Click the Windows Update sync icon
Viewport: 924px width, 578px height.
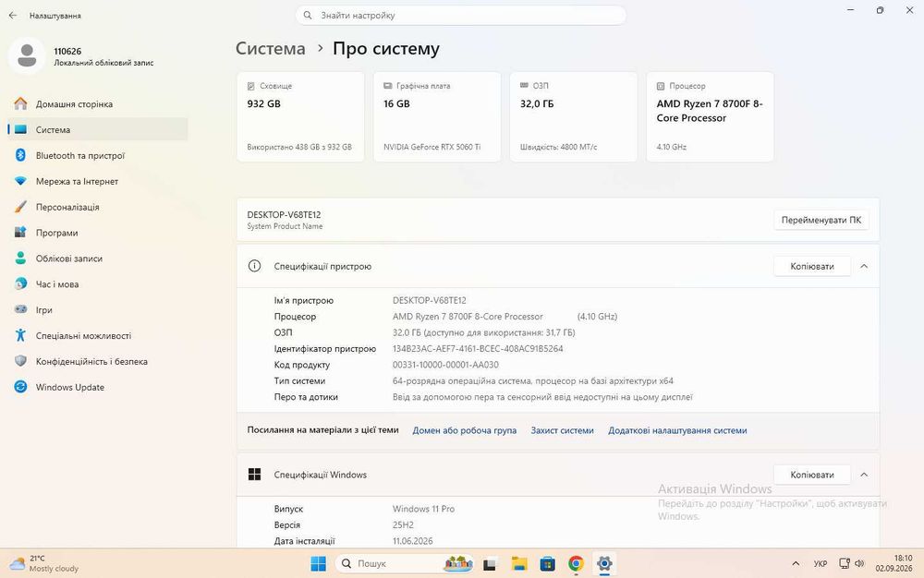[x=20, y=387]
